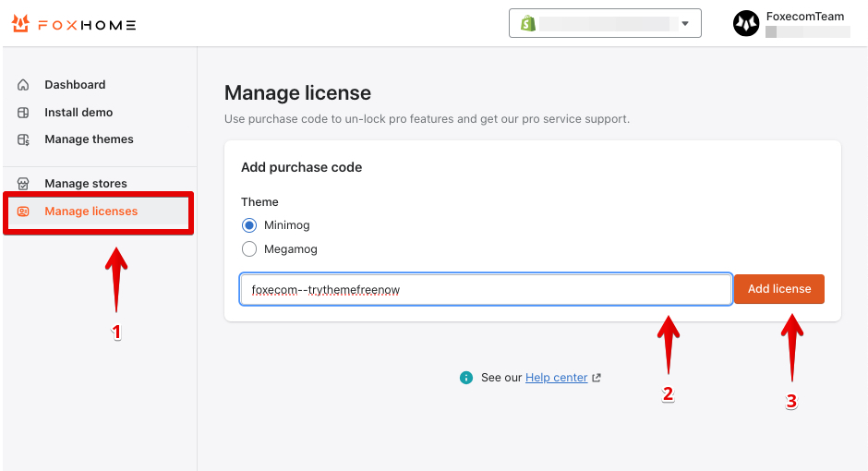Screen dimensions: 868x471
Task: Click the Manage stores shop icon
Action: 23,183
